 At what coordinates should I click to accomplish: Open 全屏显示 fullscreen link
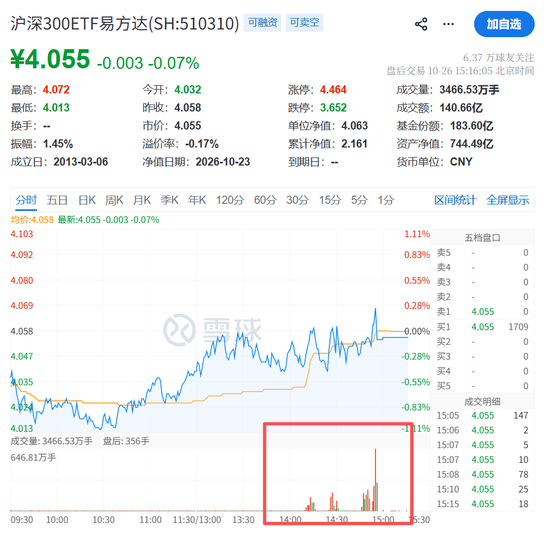pos(508,200)
